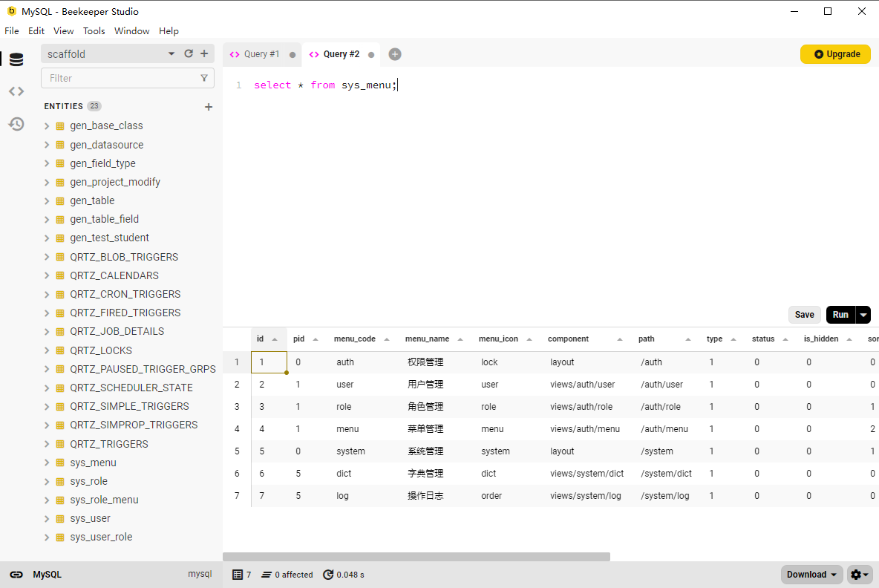Click the yellow Upgrade button

[835, 54]
